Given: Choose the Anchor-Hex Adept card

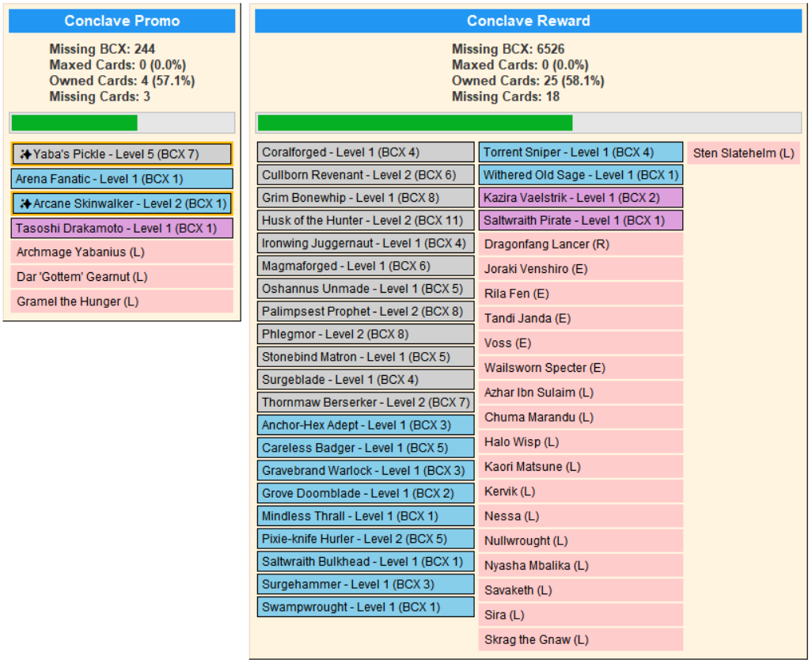Looking at the screenshot, I should tap(365, 426).
